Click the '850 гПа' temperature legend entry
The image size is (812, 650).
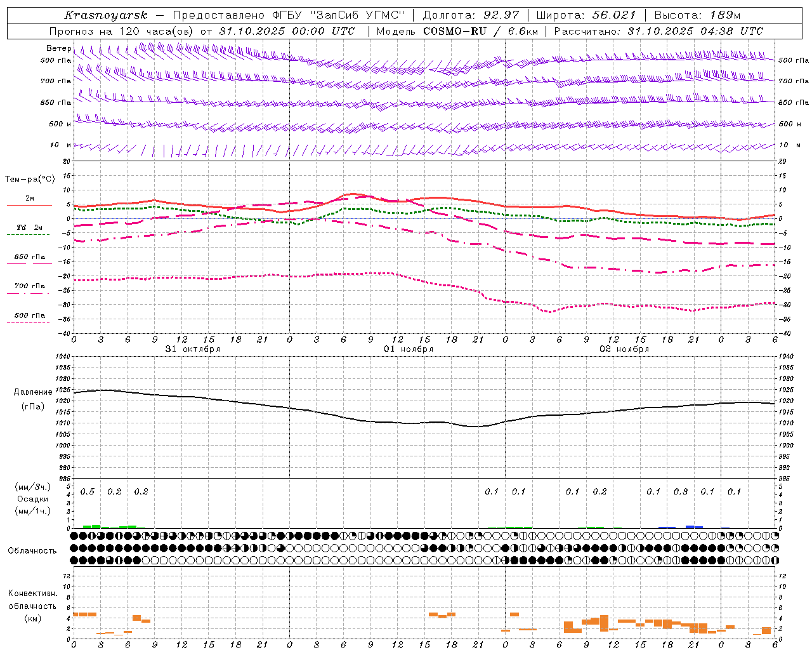[x=30, y=257]
